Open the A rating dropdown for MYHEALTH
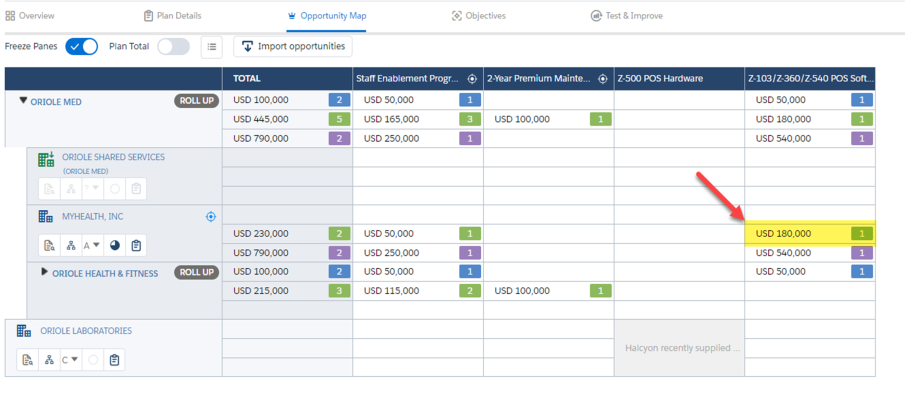 [x=91, y=246]
